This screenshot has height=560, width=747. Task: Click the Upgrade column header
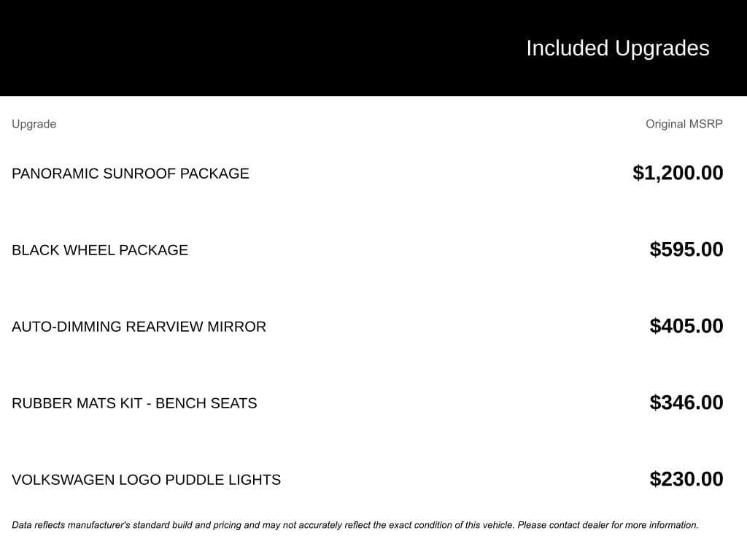tap(34, 124)
